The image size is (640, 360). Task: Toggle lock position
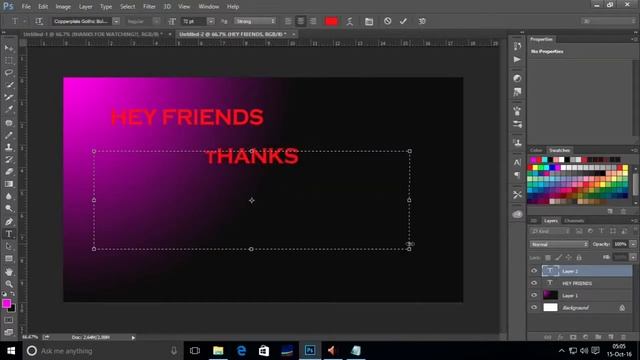(569, 258)
